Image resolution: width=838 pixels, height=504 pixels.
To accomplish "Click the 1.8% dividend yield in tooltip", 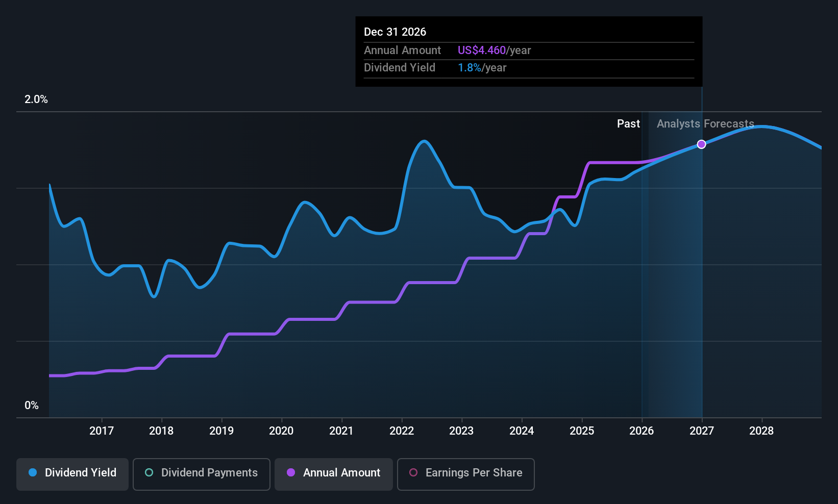I will coord(470,67).
